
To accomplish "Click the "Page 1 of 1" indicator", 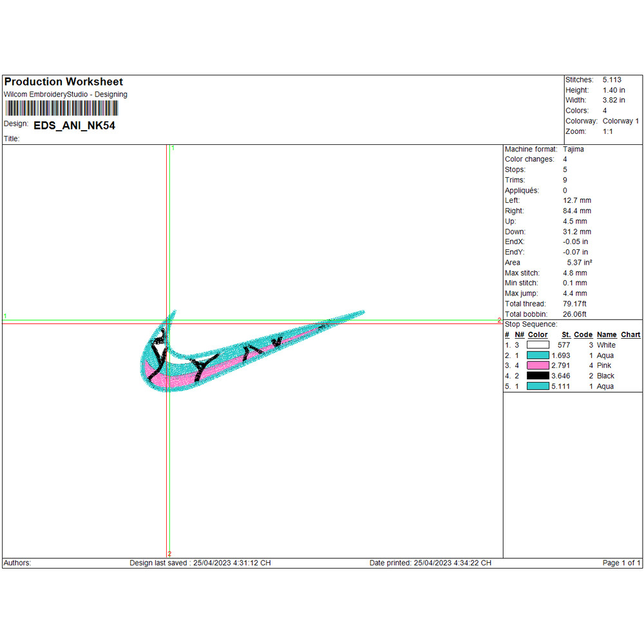I will [621, 563].
